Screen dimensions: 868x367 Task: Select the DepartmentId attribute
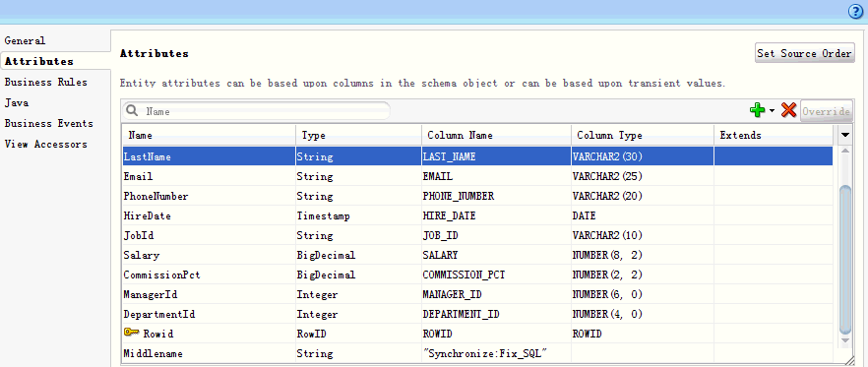coord(159,315)
